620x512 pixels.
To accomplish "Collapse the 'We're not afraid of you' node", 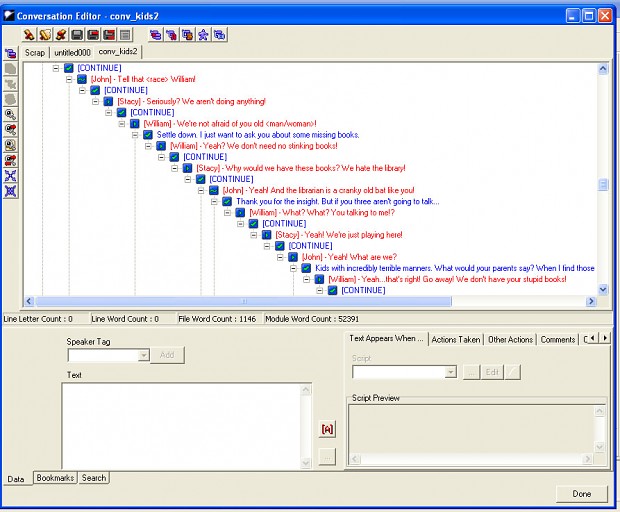I will point(122,124).
